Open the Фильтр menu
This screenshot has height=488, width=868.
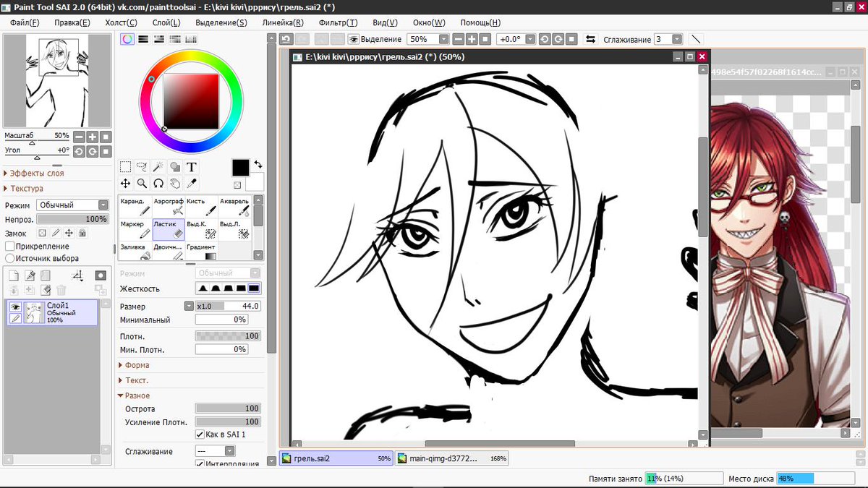pos(338,22)
